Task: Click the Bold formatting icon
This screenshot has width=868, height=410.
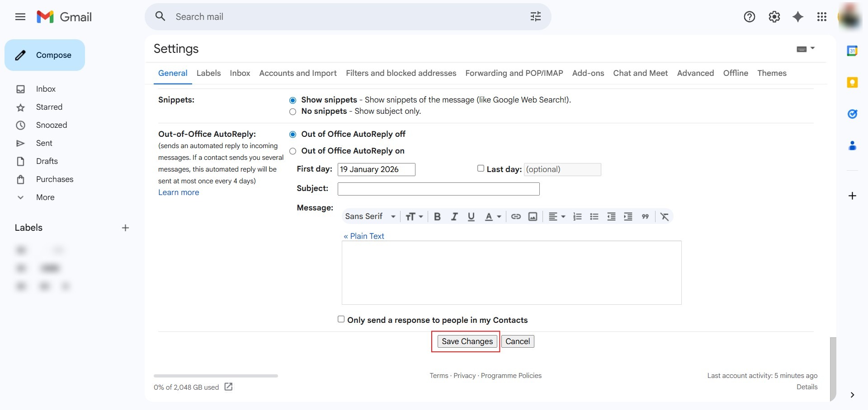Action: click(437, 217)
